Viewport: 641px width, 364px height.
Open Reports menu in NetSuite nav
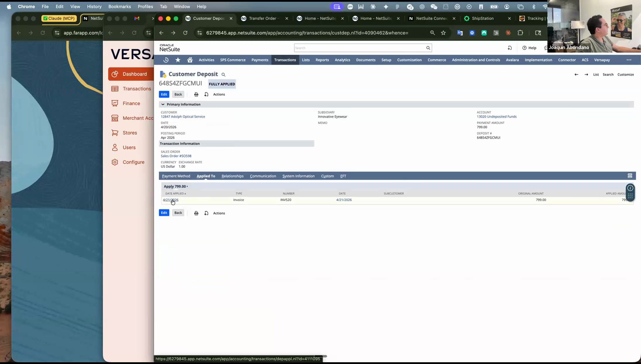click(322, 60)
